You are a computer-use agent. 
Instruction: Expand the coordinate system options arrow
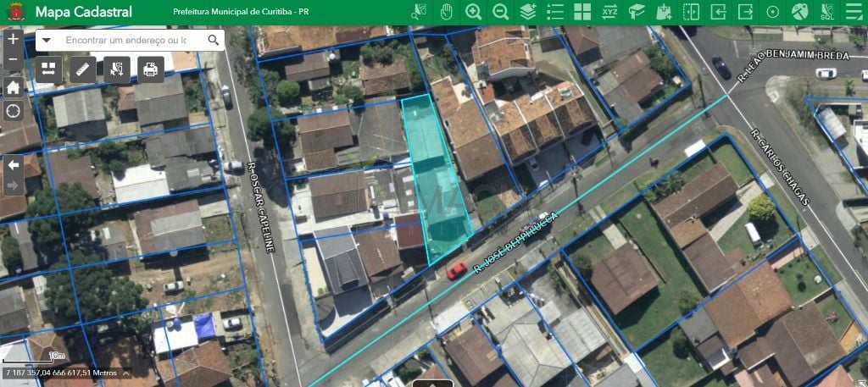click(124, 373)
